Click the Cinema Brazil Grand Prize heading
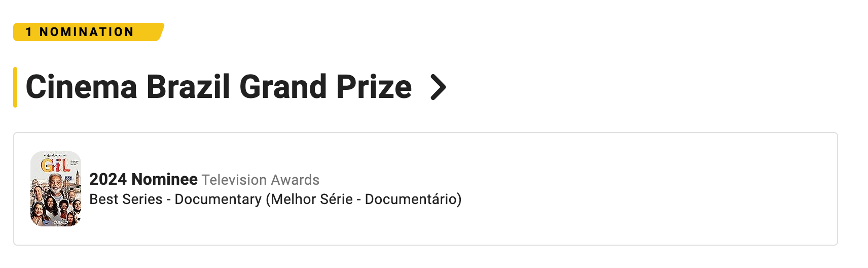 pos(219,87)
